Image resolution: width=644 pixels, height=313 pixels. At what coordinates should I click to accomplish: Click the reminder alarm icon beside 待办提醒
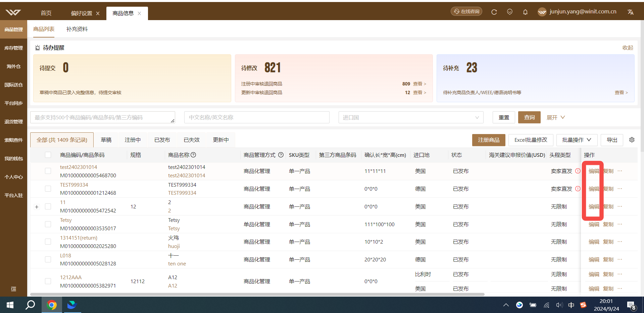pos(38,48)
